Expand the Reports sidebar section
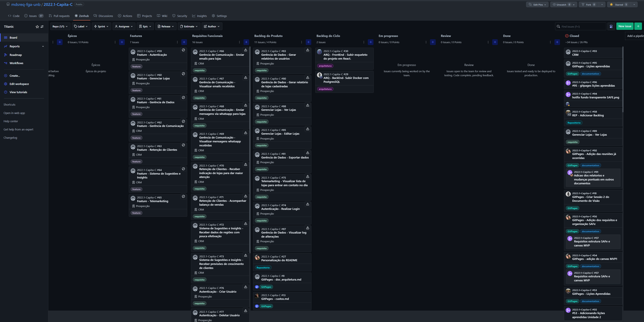This screenshot has width=644, height=322. pyautogui.click(x=24, y=46)
